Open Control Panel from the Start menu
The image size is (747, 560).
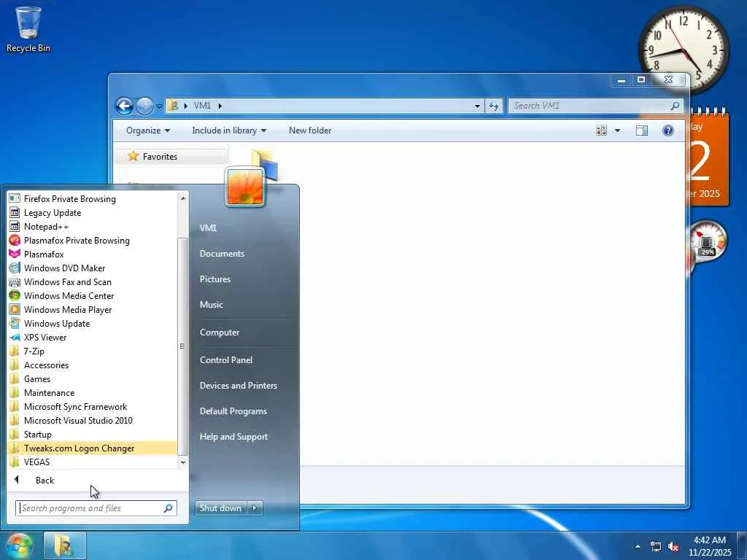pyautogui.click(x=226, y=360)
